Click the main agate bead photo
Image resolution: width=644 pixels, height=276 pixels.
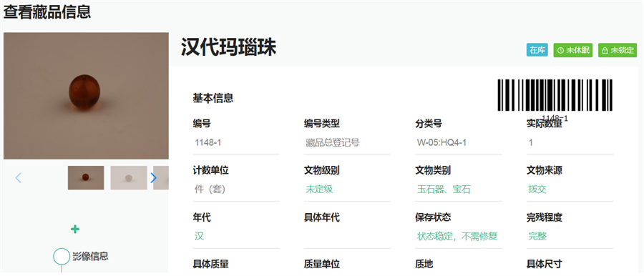tap(86, 96)
